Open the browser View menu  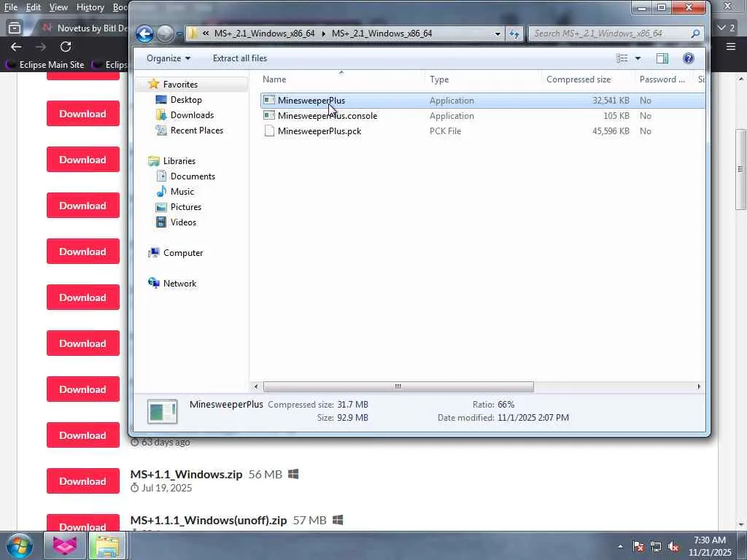point(58,7)
